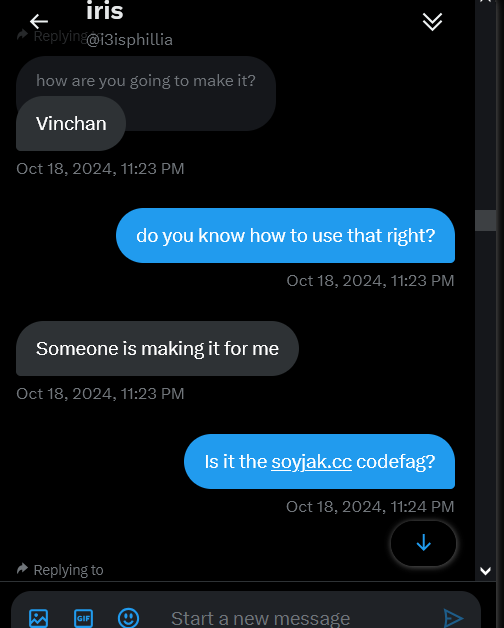The height and width of the screenshot is (628, 504).
Task: Select 'Someone is making it for me' message
Action: [157, 348]
